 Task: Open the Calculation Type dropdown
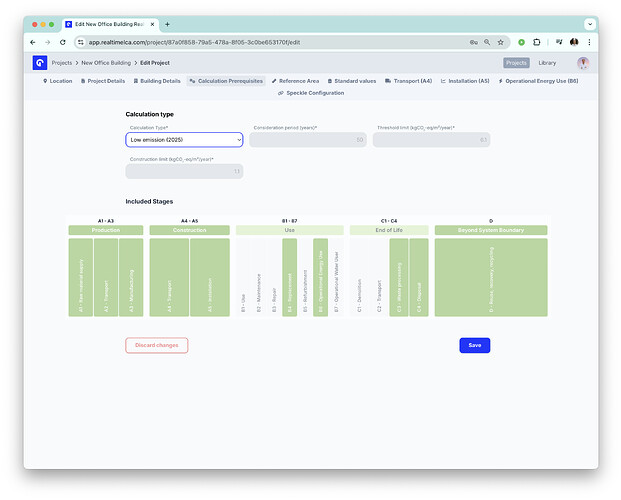[x=184, y=140]
